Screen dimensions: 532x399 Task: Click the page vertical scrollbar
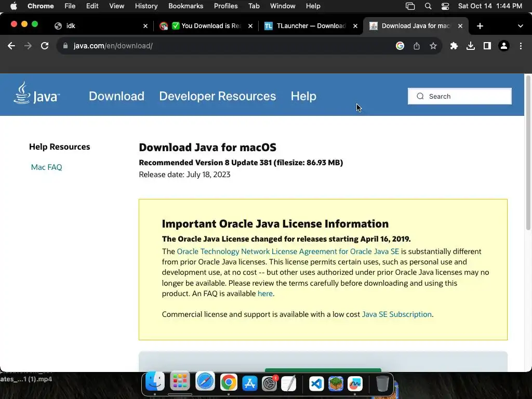click(x=528, y=153)
